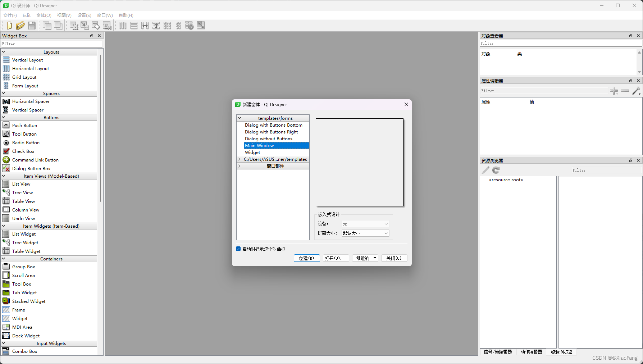
Task: Click the Lay Out in Form Layout icon
Action: click(178, 26)
